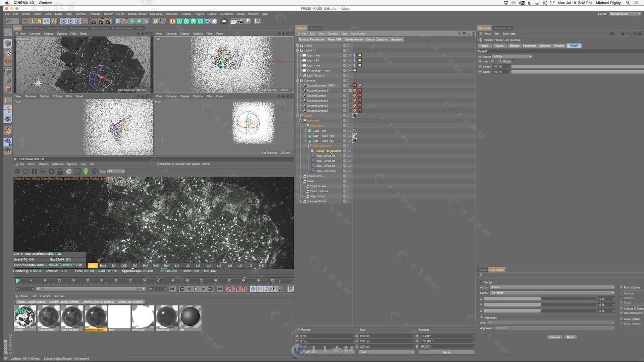
Task: Go to the end of the animation
Action: click(220, 289)
